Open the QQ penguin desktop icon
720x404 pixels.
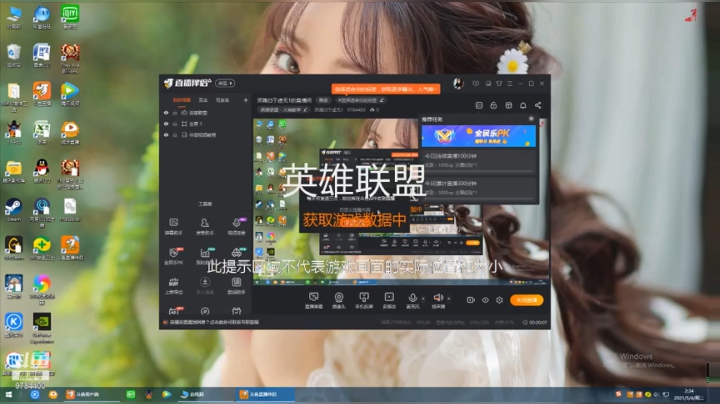coord(42,171)
